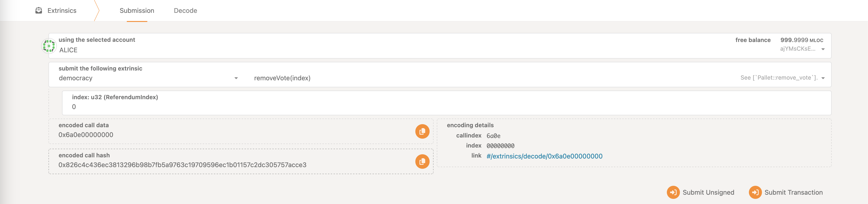Switch to the Decode tab
The image size is (868, 204).
tap(185, 11)
